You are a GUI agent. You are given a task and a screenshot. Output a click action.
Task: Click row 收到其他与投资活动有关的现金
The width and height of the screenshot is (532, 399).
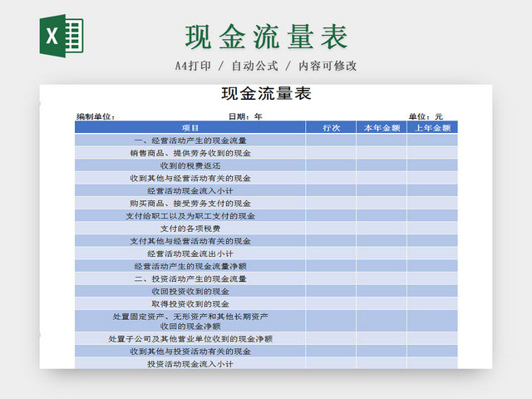pyautogui.click(x=266, y=351)
